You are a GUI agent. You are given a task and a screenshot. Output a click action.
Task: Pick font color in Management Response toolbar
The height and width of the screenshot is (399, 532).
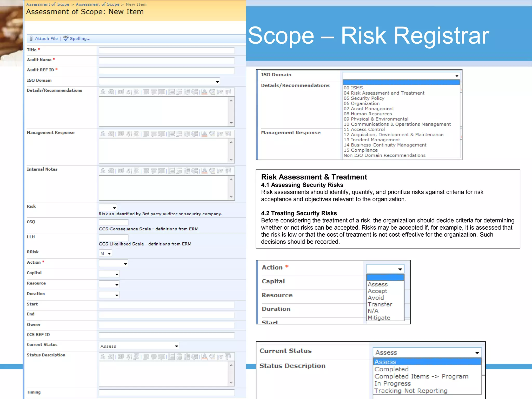(x=204, y=134)
